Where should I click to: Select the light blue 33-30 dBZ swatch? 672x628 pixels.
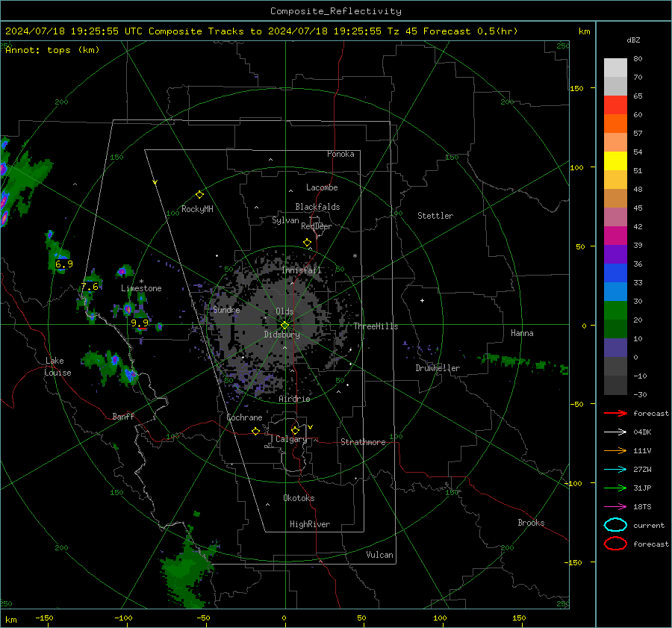(x=615, y=292)
